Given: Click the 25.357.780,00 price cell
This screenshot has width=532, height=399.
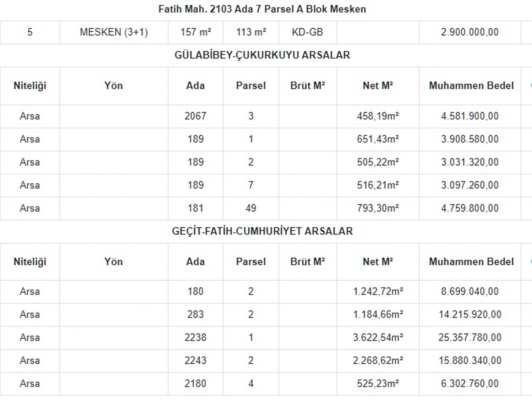Looking at the screenshot, I should [470, 337].
